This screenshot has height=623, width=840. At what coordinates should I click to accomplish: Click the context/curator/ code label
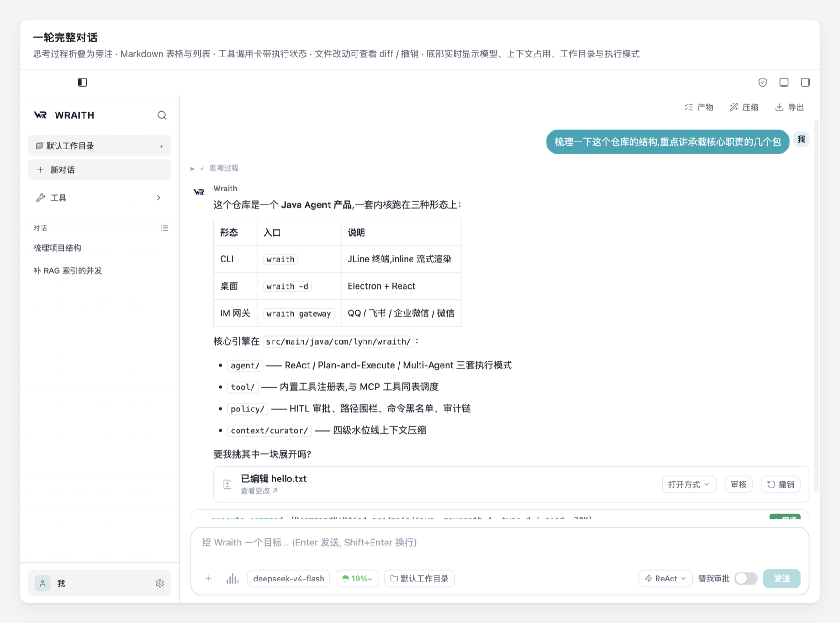tap(269, 431)
